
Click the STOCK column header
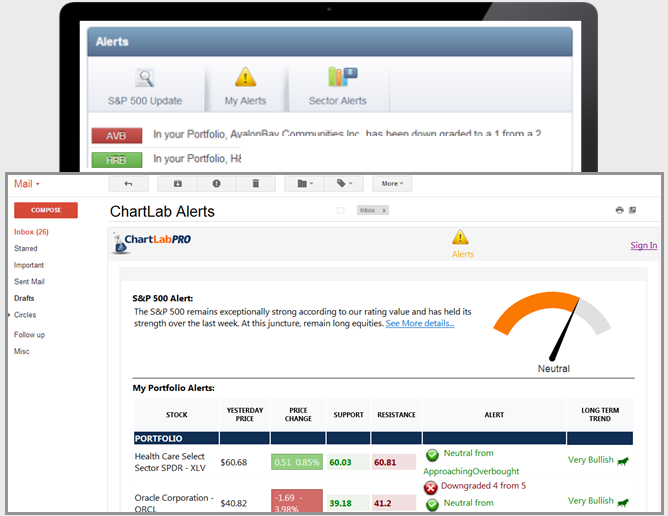[176, 415]
